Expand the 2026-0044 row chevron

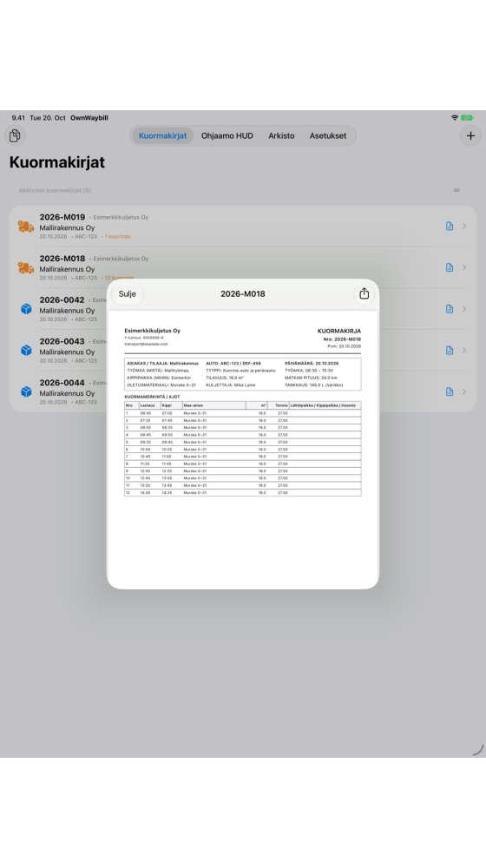[x=464, y=391]
